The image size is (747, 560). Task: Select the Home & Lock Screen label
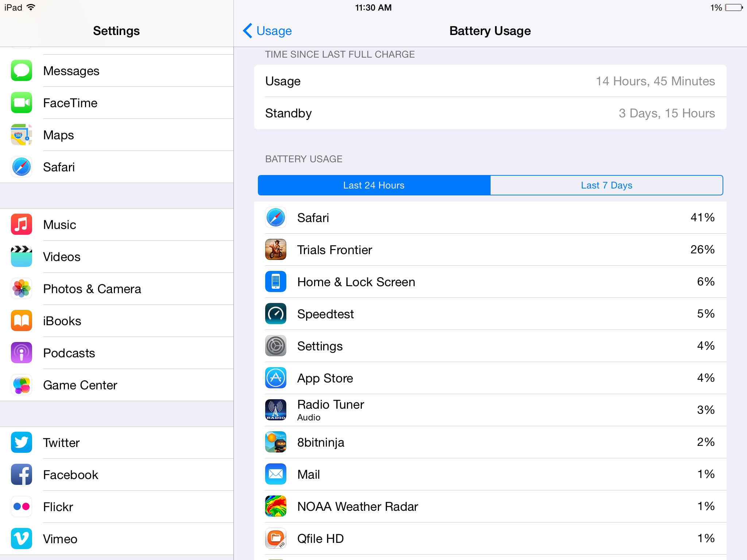356,282
